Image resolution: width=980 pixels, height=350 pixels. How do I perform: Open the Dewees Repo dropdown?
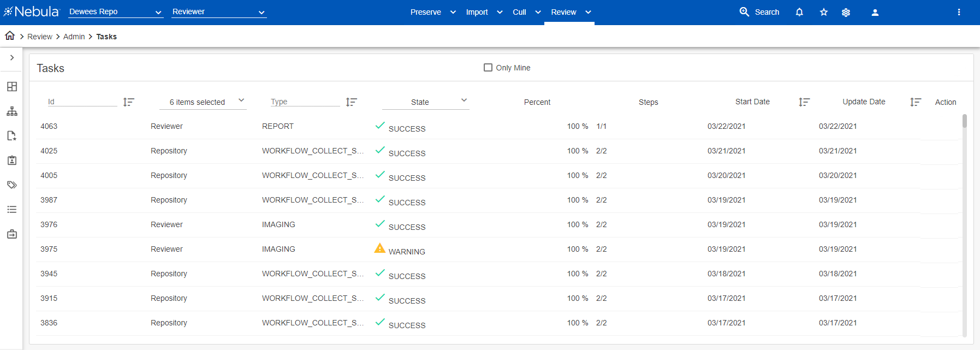(x=116, y=12)
